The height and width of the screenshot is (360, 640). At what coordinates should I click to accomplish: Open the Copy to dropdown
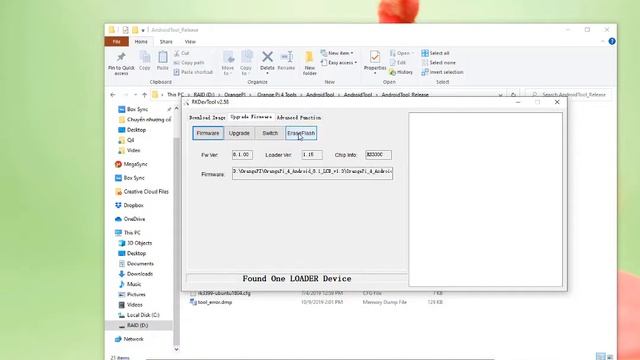[x=246, y=63]
